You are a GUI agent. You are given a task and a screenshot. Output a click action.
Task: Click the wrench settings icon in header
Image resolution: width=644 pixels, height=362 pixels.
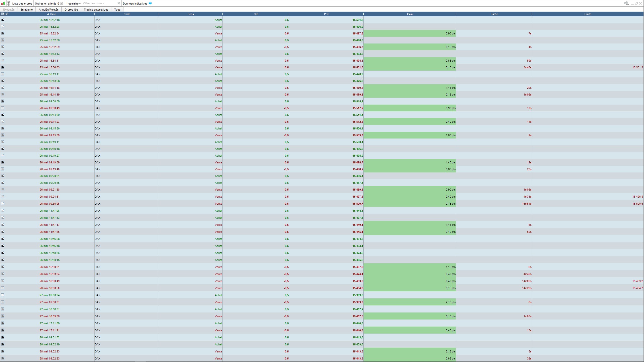(x=7, y=14)
